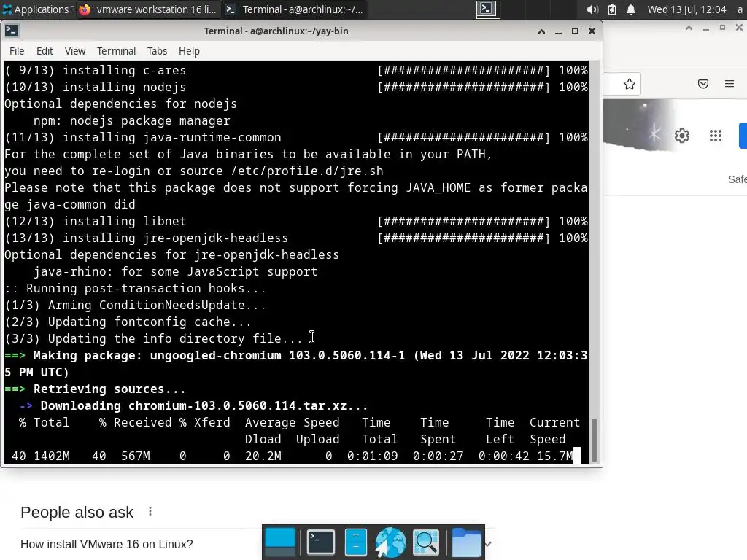Image resolution: width=747 pixels, height=560 pixels.
Task: Open the power manager battery icon
Action: 612,9
